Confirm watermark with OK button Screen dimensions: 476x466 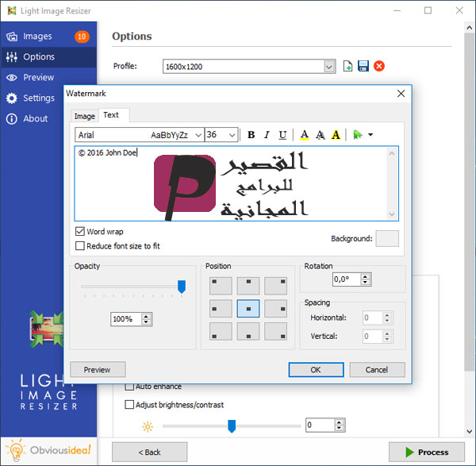(x=316, y=370)
